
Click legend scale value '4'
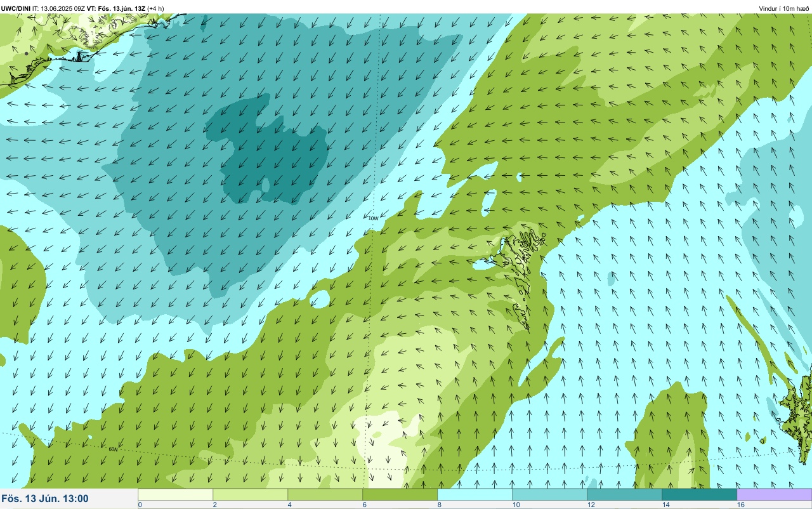290,505
